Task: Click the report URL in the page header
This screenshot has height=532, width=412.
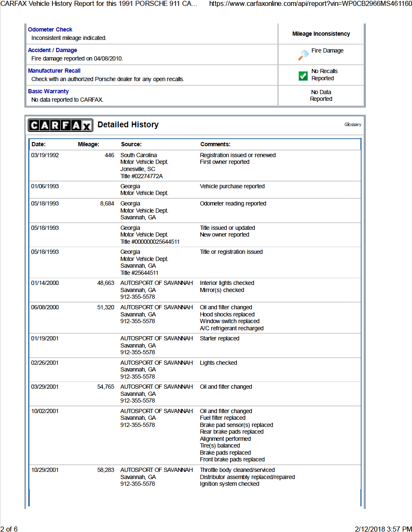Action: [310, 4]
